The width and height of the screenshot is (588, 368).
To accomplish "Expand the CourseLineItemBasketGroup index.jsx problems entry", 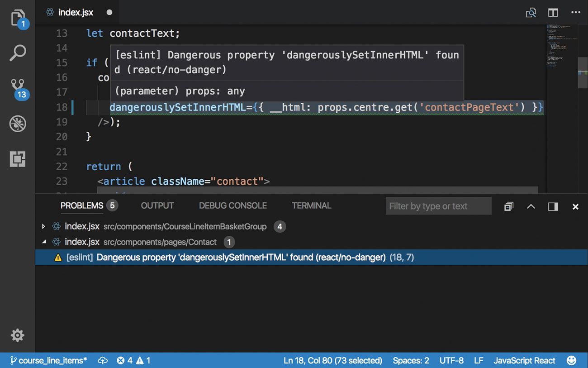I will click(44, 226).
